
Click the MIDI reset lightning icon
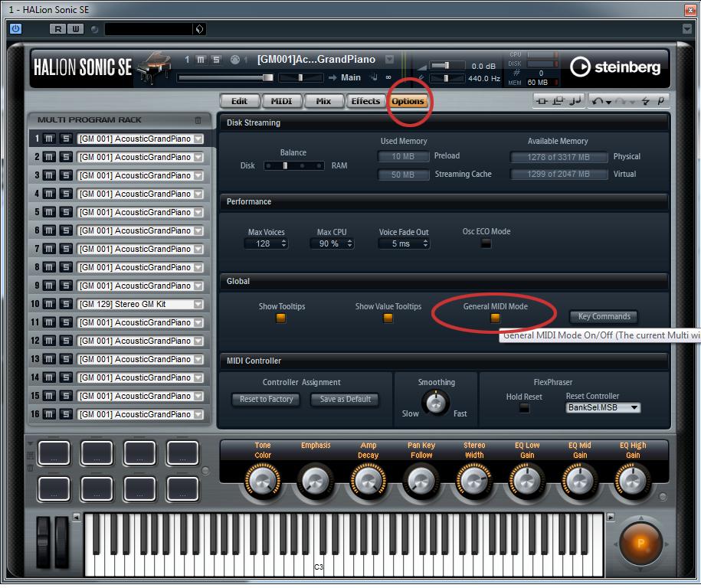(x=645, y=101)
